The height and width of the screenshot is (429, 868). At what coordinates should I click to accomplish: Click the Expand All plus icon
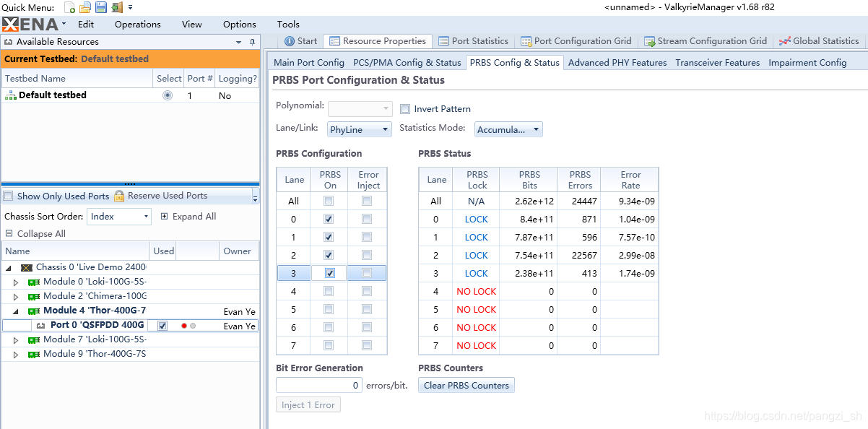[164, 216]
